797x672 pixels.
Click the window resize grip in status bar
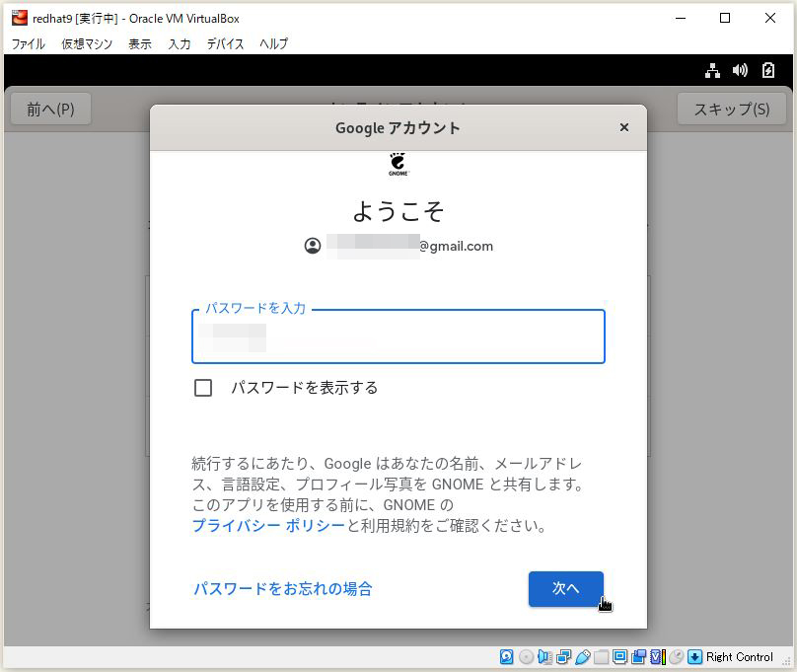(x=785, y=661)
